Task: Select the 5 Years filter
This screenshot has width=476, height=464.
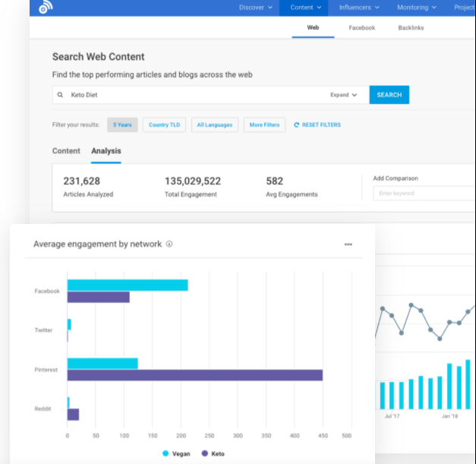Action: (122, 125)
